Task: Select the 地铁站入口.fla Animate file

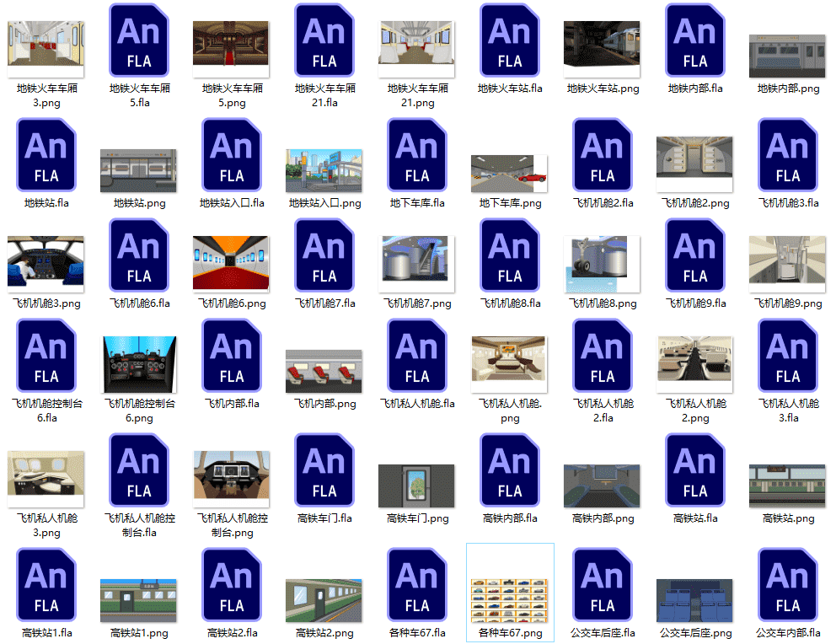Action: tap(232, 156)
